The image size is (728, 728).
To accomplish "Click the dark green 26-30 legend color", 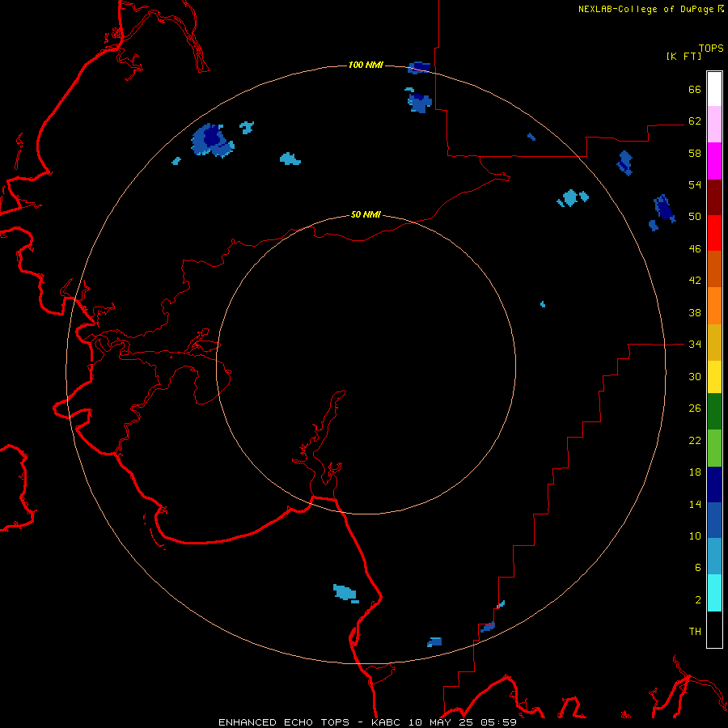I will 714,412.
